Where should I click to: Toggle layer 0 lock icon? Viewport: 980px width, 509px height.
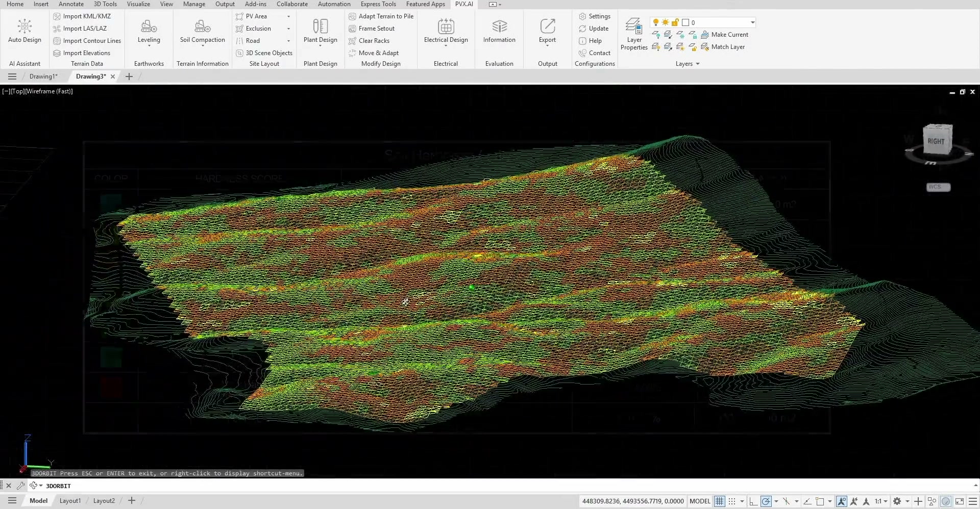coord(675,22)
